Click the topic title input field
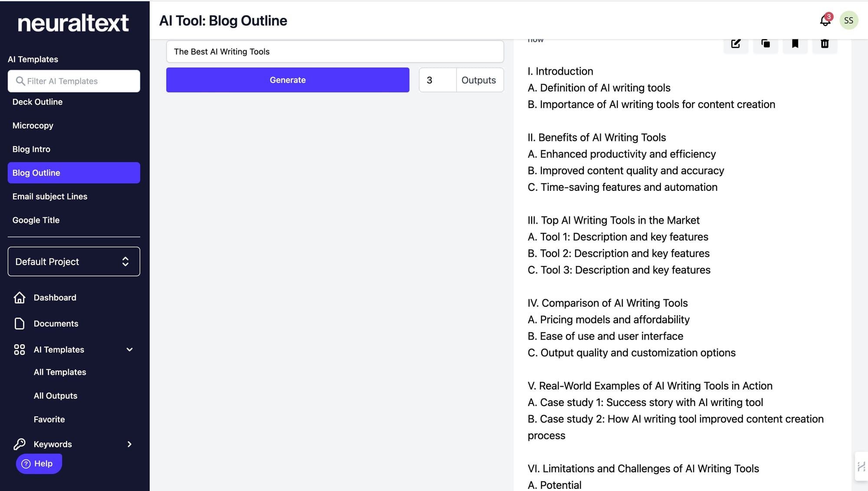 (335, 51)
